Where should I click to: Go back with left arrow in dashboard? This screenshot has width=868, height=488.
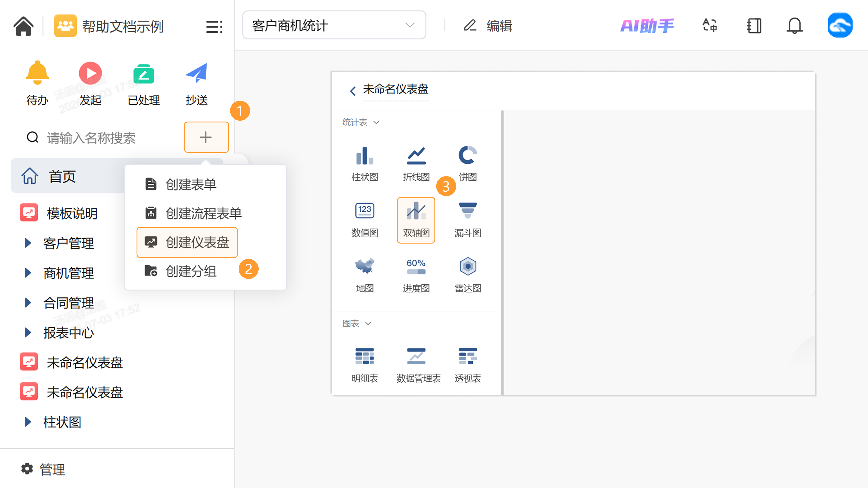pos(353,91)
